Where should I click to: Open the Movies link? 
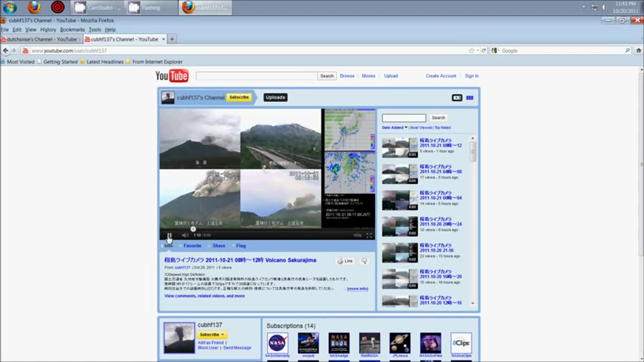point(369,76)
